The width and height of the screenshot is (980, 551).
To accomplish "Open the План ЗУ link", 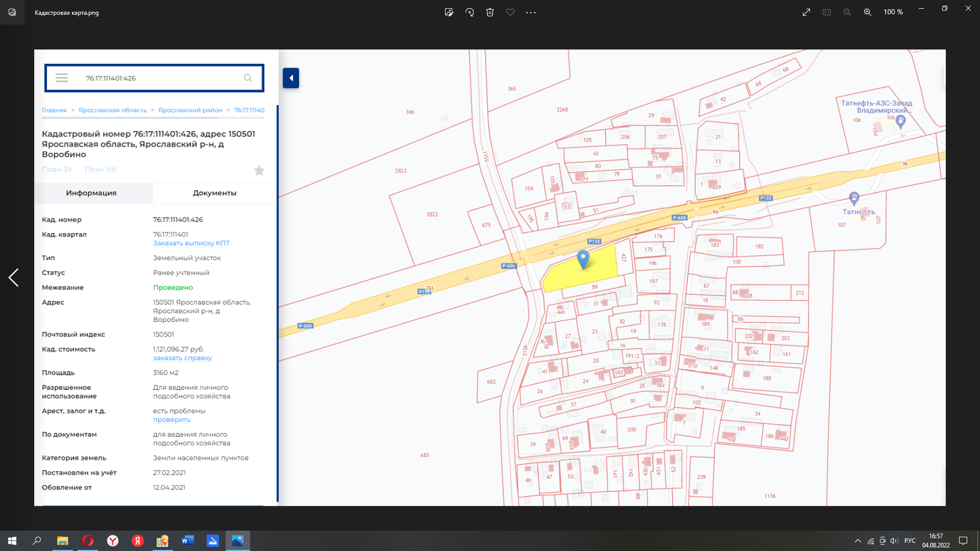I will tap(57, 169).
